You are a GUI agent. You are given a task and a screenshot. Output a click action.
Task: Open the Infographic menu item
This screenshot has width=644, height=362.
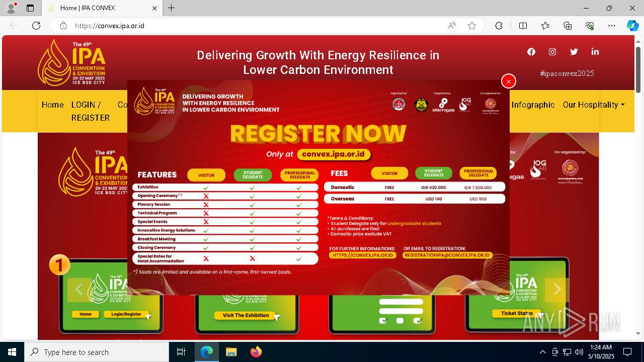pos(533,105)
